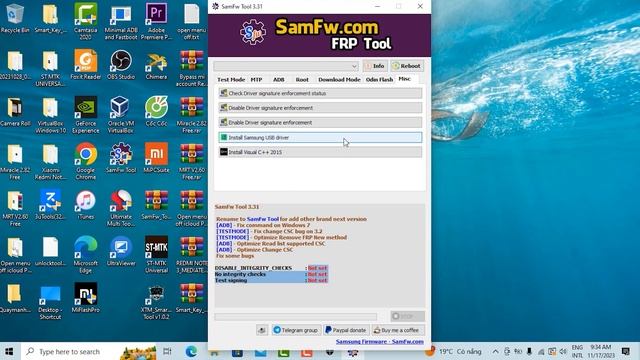640x360 pixels.
Task: Show hidden system tray icons
Action: (495, 351)
